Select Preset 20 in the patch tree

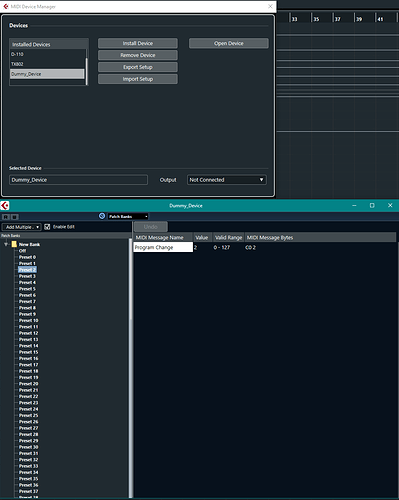point(29,384)
